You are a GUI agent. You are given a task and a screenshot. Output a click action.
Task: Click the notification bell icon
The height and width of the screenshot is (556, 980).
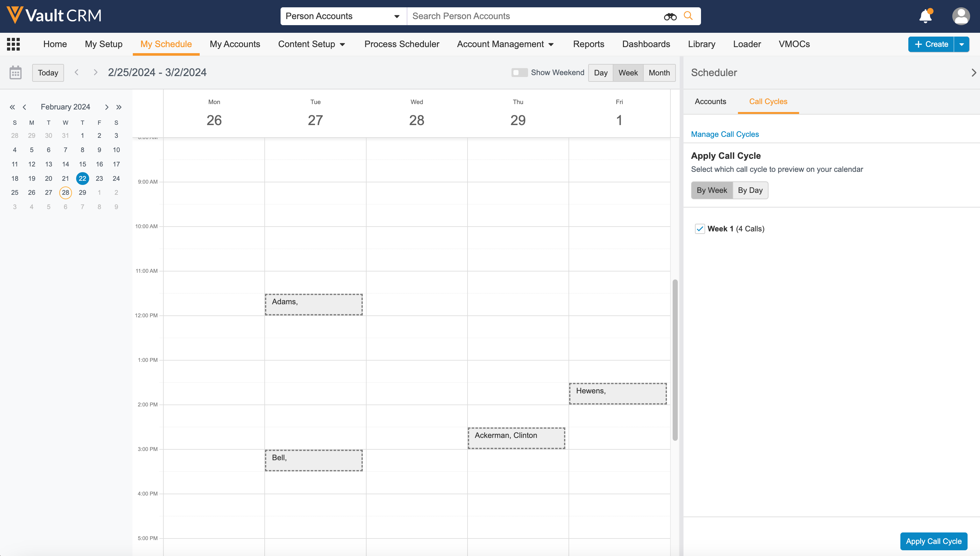click(925, 17)
